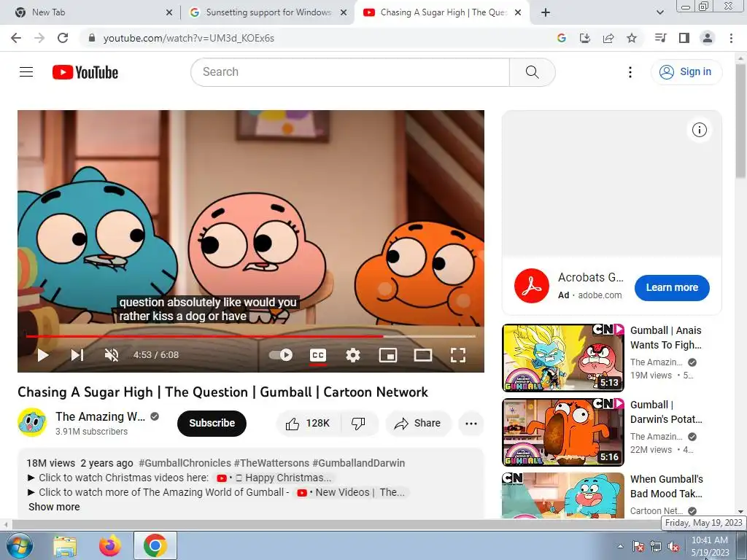
Task: Unmute the video volume
Action: [x=112, y=355]
